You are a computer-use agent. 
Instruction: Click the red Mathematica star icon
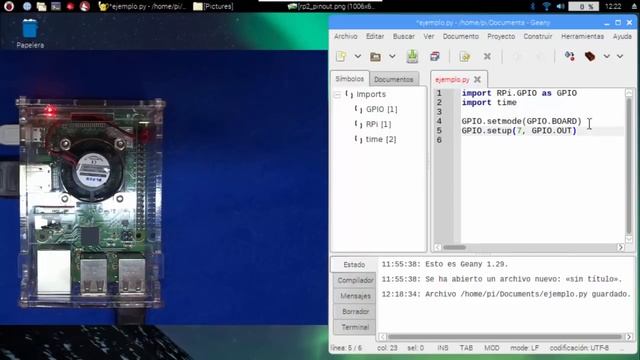click(x=70, y=6)
